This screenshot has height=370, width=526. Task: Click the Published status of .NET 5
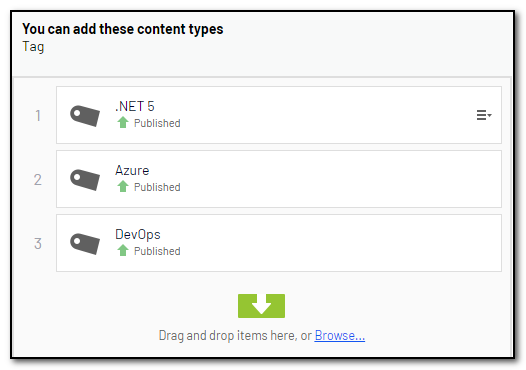157,123
